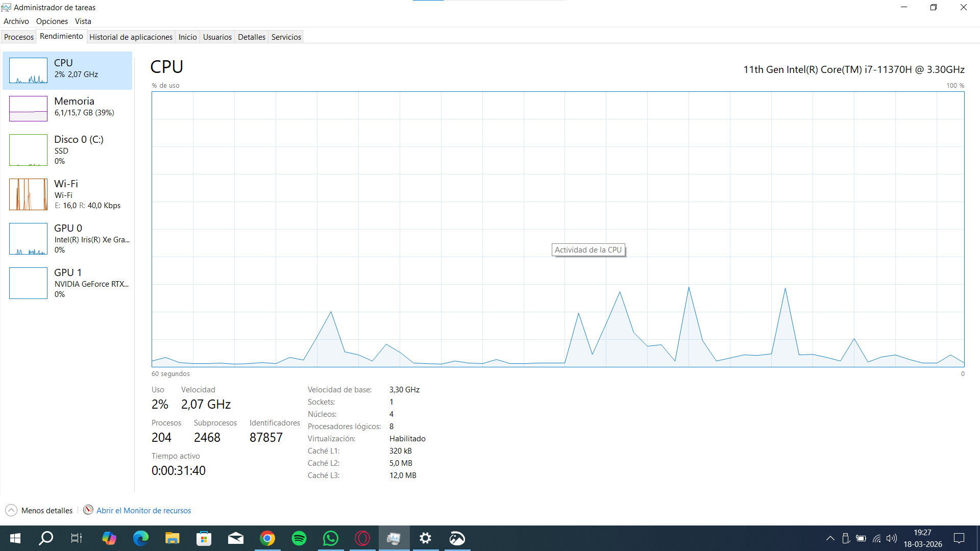
Task: Open GPU 1 NVIDIA GeForce details
Action: (67, 283)
